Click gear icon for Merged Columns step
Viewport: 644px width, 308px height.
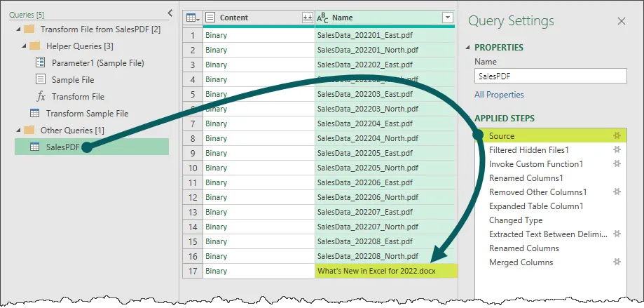[617, 262]
